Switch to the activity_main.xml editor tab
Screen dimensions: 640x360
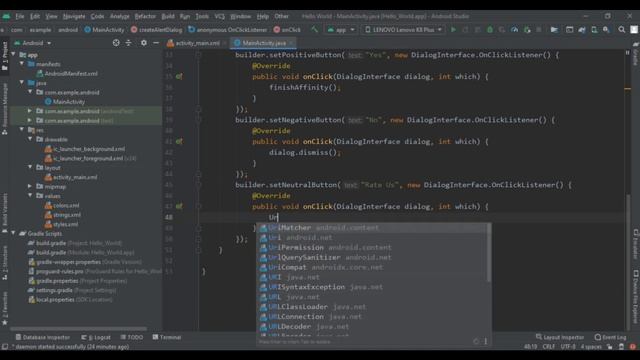197,43
